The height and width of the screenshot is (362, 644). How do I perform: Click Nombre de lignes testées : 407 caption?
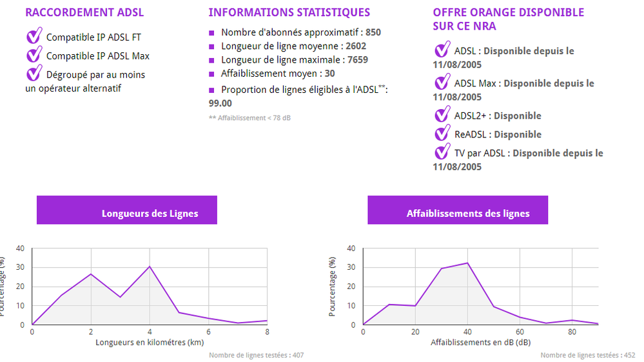[x=257, y=355]
